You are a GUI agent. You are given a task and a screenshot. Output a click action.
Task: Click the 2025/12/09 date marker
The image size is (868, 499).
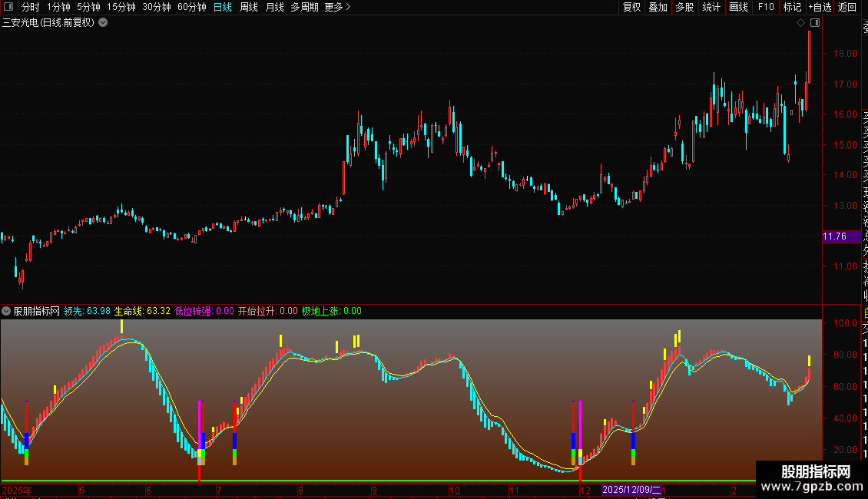tap(631, 490)
